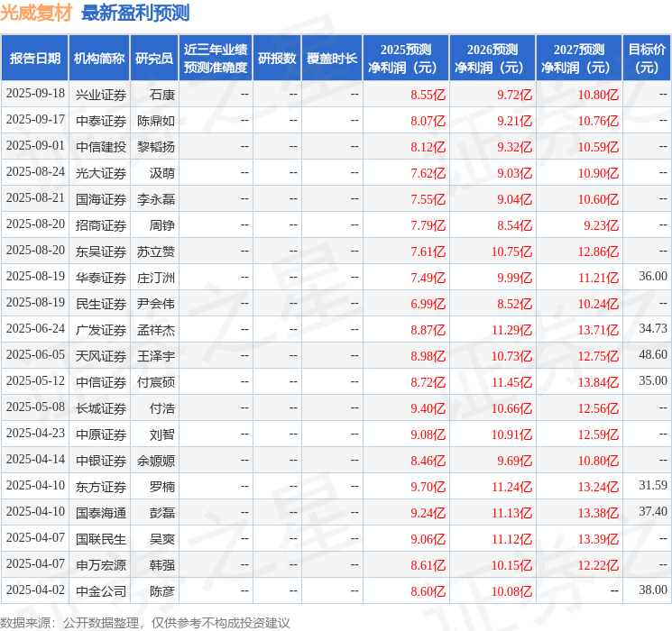Viewport: 672px width, 631px height.
Task: Click the 最新盈利预测 heading text
Action: tap(135, 13)
